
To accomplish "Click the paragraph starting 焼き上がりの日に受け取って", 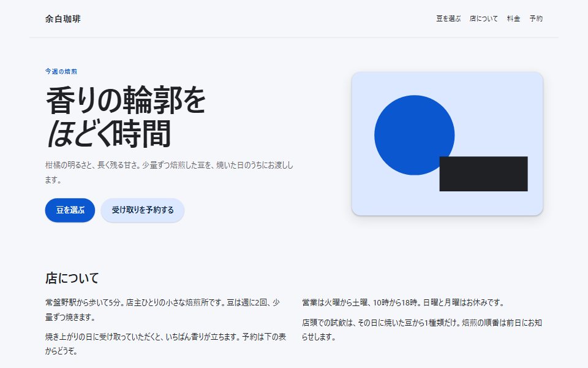I will pos(165,343).
